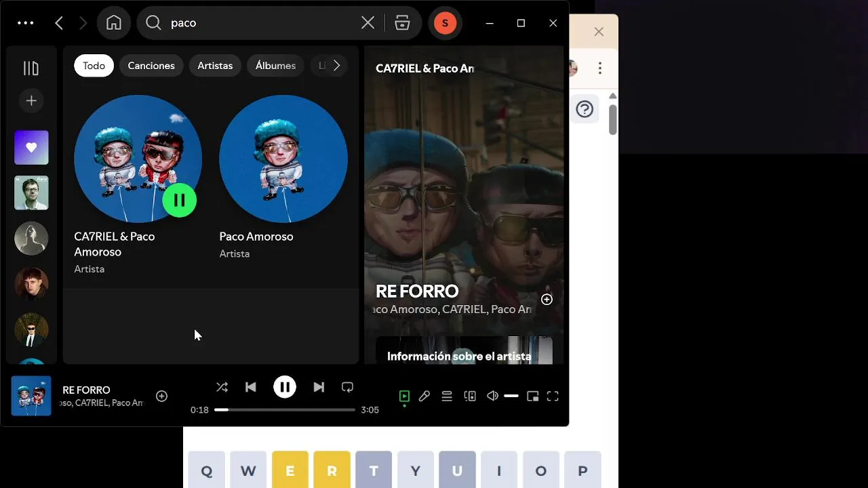This screenshot has height=488, width=868.
Task: Open CA7RIEL & Paco Am panel title
Action: pos(425,68)
